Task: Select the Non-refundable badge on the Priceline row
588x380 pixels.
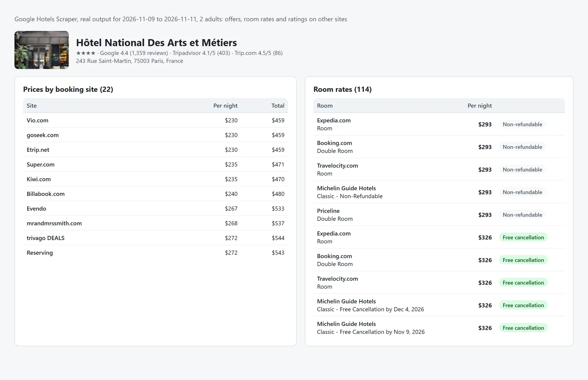Action: click(522, 215)
